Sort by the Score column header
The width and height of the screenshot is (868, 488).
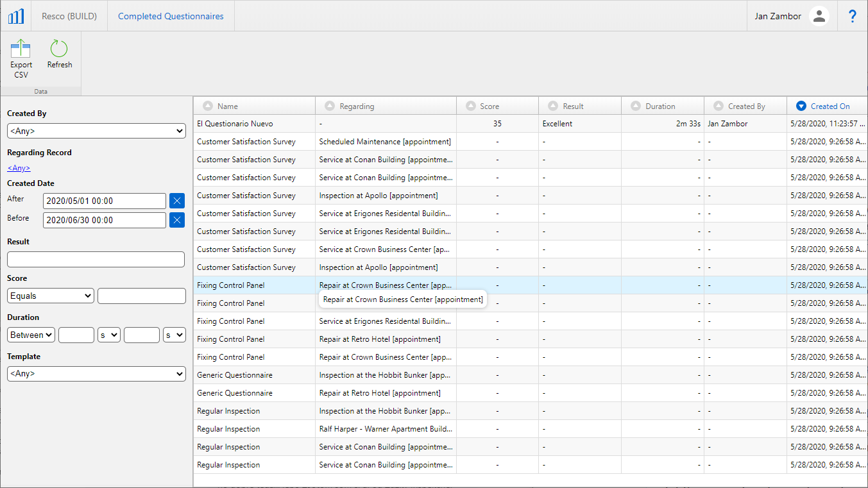[489, 106]
